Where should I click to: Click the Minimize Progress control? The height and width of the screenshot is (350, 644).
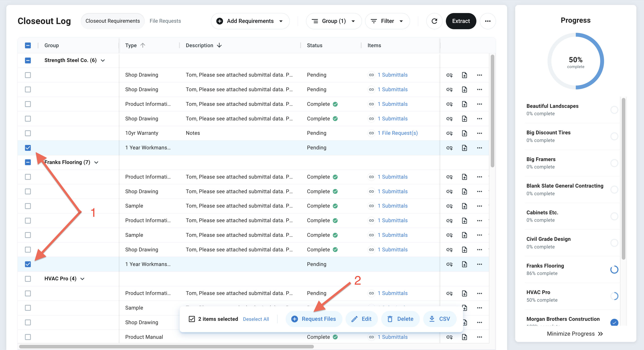pyautogui.click(x=575, y=333)
